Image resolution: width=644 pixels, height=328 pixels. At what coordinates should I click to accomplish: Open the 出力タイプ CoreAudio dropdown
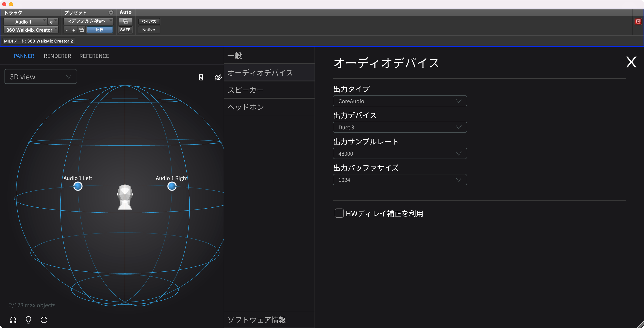[400, 101]
